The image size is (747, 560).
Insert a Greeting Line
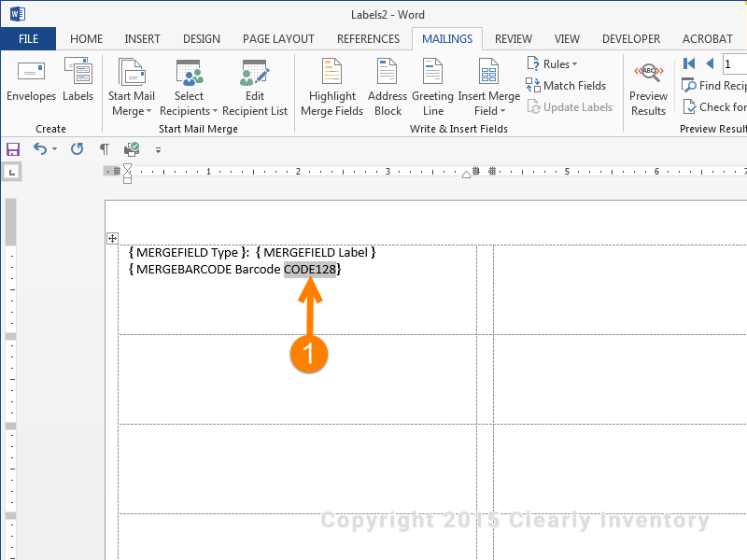pyautogui.click(x=432, y=87)
